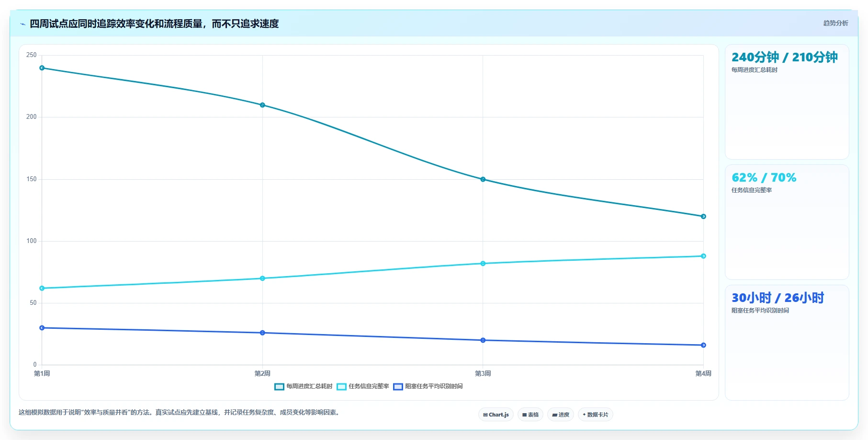This screenshot has width=868, height=440.
Task: Click the Chart.js tag
Action: (x=496, y=415)
